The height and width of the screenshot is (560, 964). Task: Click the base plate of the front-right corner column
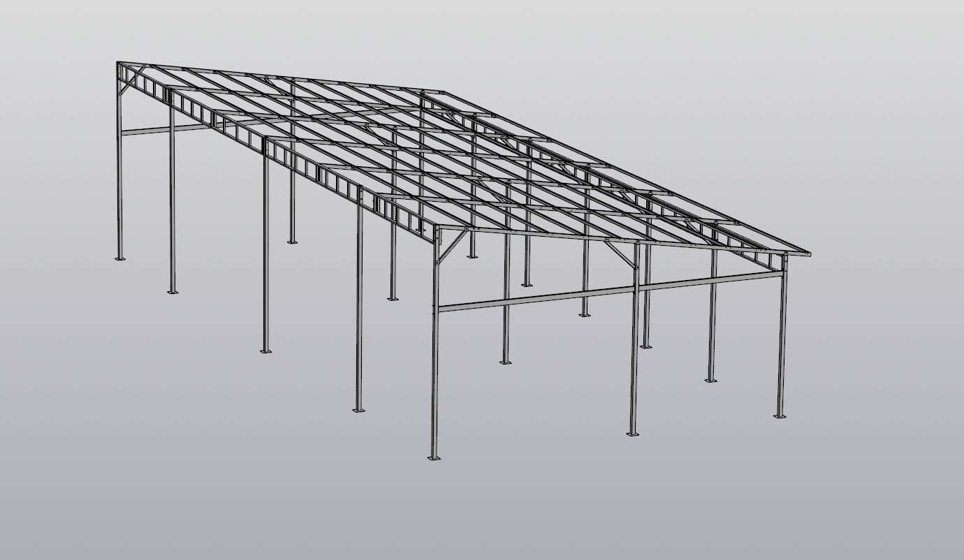pyautogui.click(x=780, y=416)
